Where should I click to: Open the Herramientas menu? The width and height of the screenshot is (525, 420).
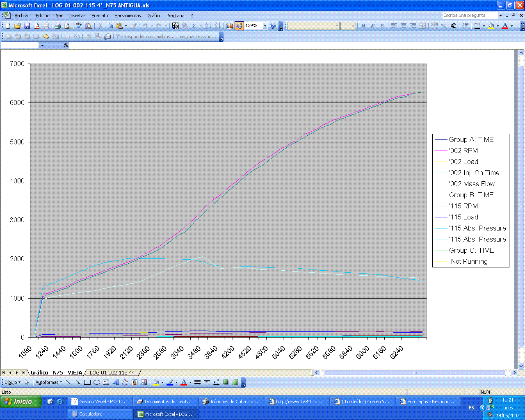click(128, 16)
